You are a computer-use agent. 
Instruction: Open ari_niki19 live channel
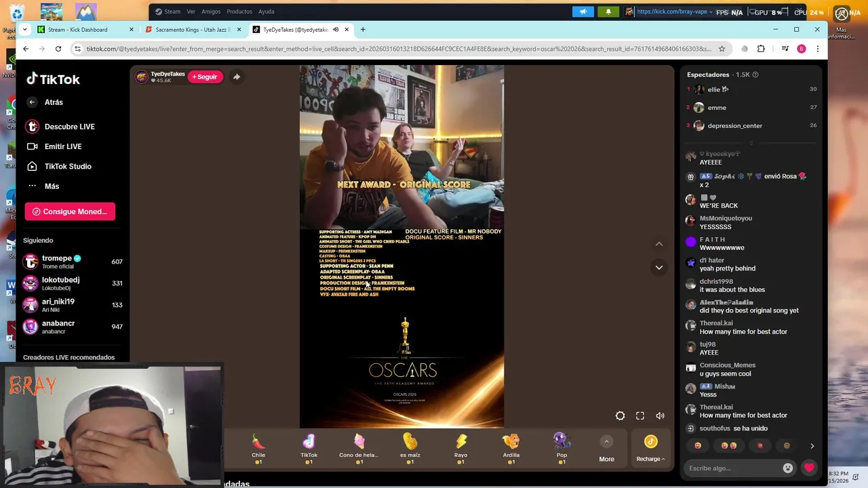[72, 305]
